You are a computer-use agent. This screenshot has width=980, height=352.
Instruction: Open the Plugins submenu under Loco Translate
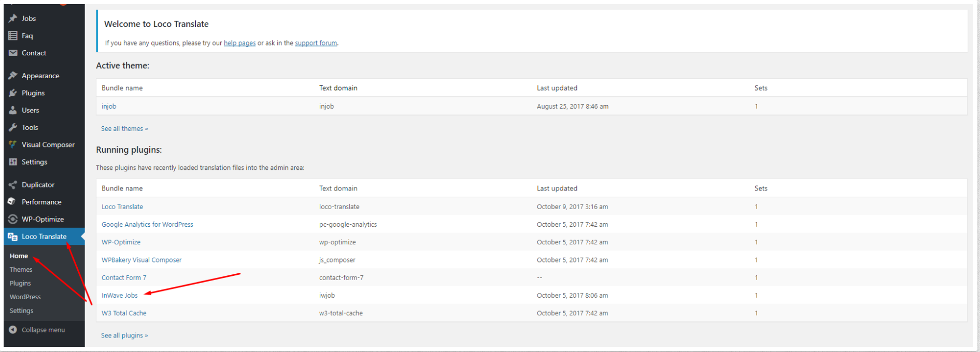coord(20,283)
